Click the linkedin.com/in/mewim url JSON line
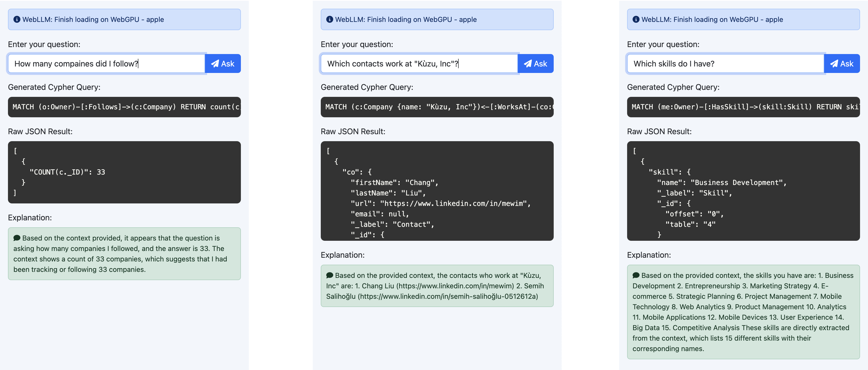Viewport: 868px width, 370px height. click(x=440, y=203)
